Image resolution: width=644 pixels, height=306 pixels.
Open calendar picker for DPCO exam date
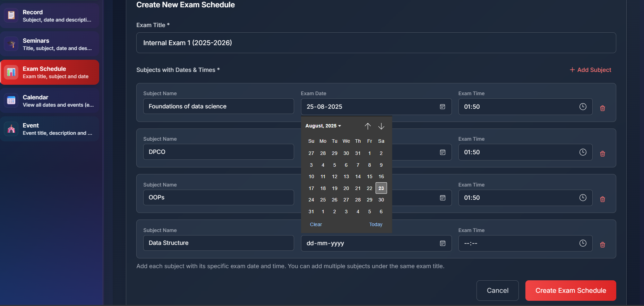443,152
